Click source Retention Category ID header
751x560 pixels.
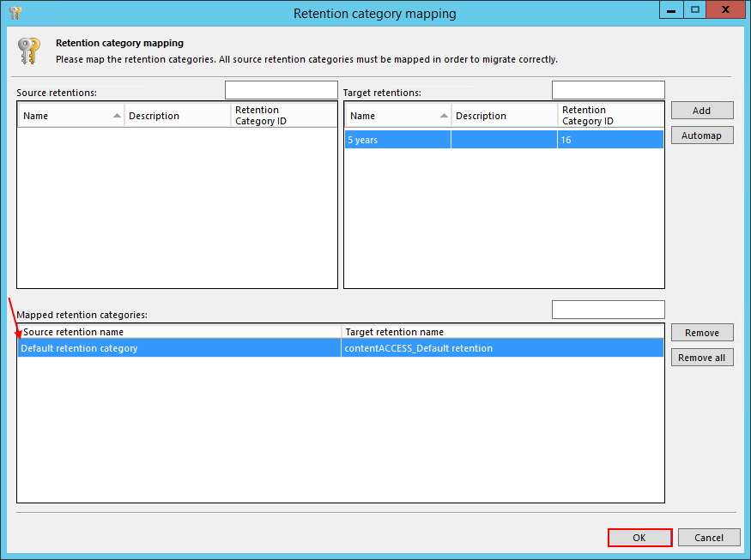coord(283,116)
